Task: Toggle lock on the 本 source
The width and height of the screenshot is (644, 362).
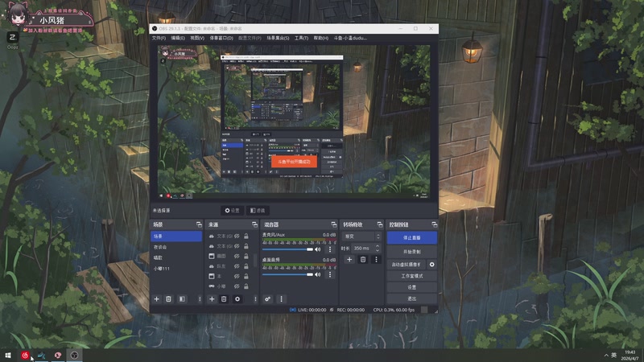Action: (x=246, y=276)
